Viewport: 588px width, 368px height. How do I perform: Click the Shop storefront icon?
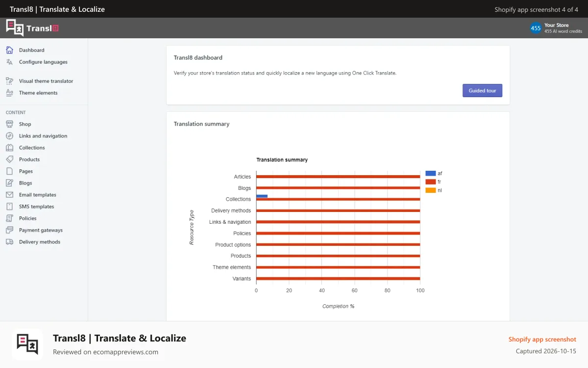pyautogui.click(x=9, y=124)
